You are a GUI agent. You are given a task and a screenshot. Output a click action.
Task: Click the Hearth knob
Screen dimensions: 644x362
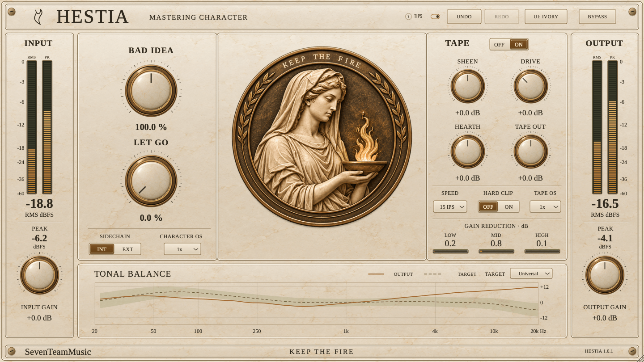point(468,151)
